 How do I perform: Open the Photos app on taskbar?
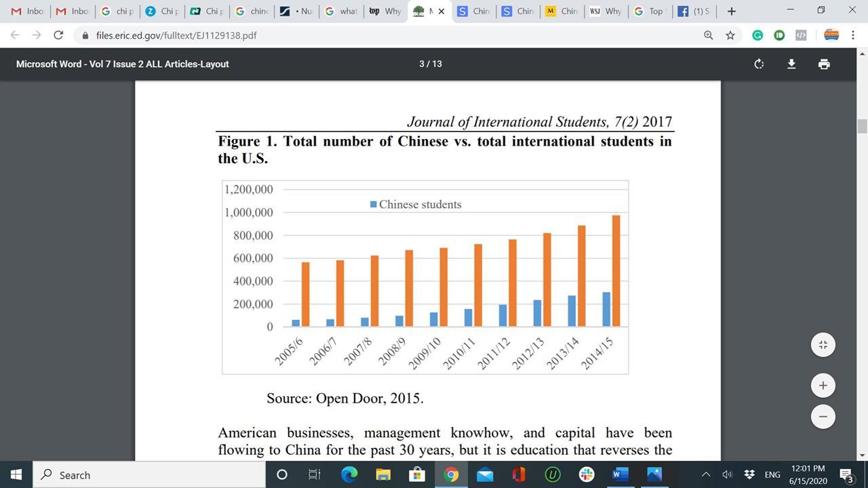pos(654,474)
